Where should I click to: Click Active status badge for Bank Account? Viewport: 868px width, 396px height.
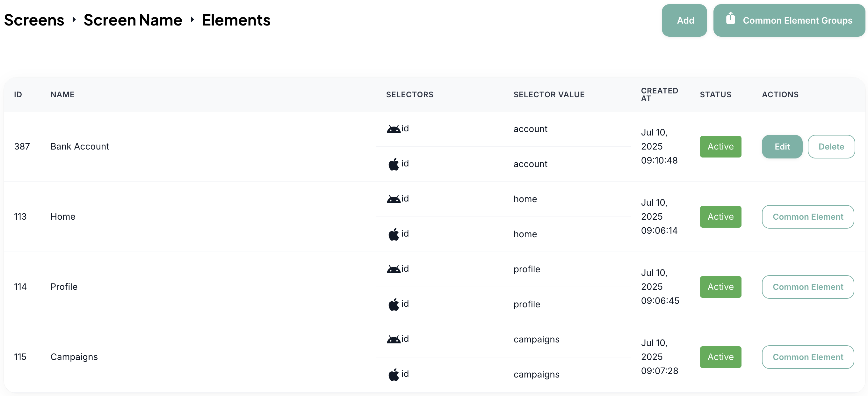(x=720, y=147)
